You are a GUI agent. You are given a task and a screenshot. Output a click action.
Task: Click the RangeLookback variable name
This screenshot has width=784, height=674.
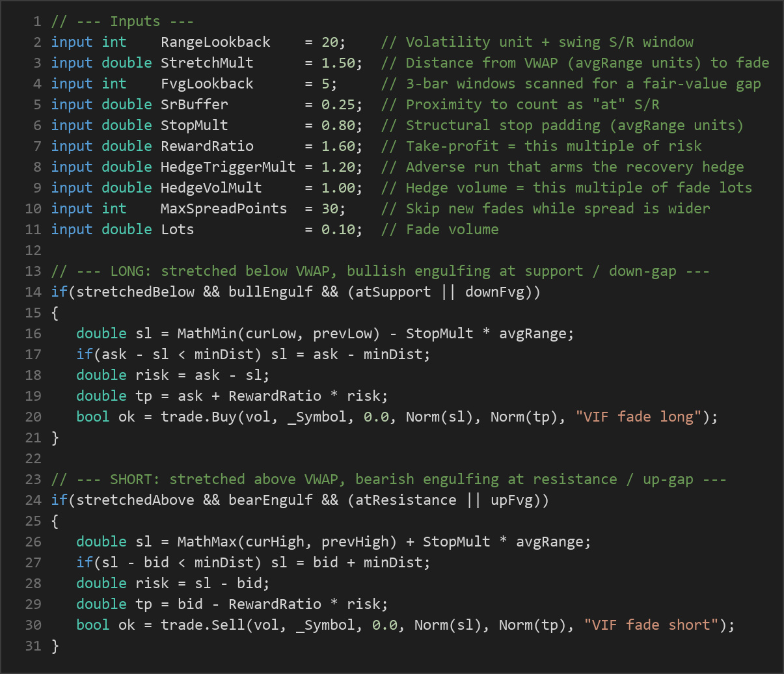[215, 42]
